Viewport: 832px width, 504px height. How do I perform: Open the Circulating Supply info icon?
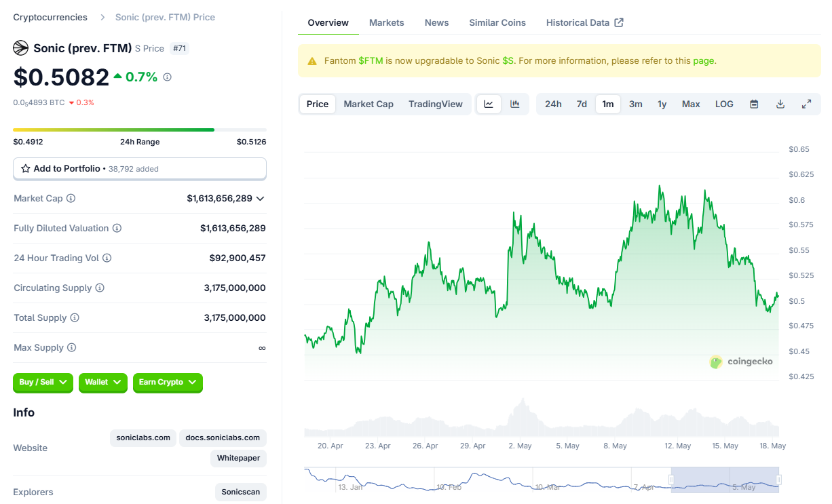click(x=100, y=288)
